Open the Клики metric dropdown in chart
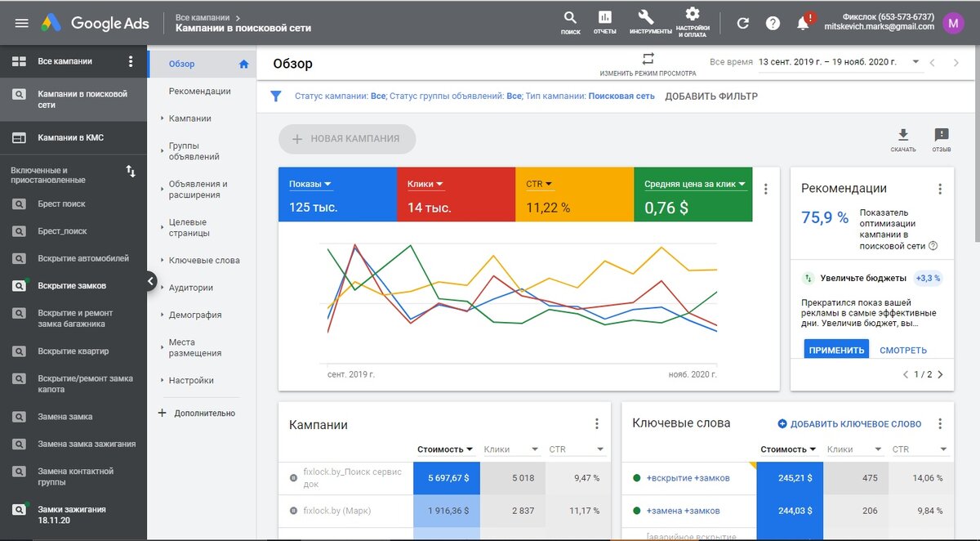The width and height of the screenshot is (980, 541). pyautogui.click(x=425, y=184)
